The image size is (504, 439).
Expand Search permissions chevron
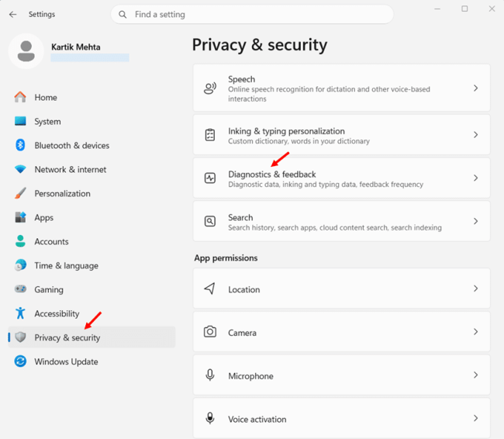[476, 221]
